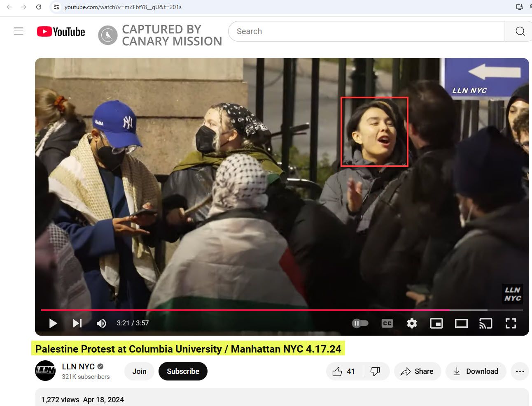The height and width of the screenshot is (406, 532).
Task: Click the Join membership button
Action: (x=139, y=371)
